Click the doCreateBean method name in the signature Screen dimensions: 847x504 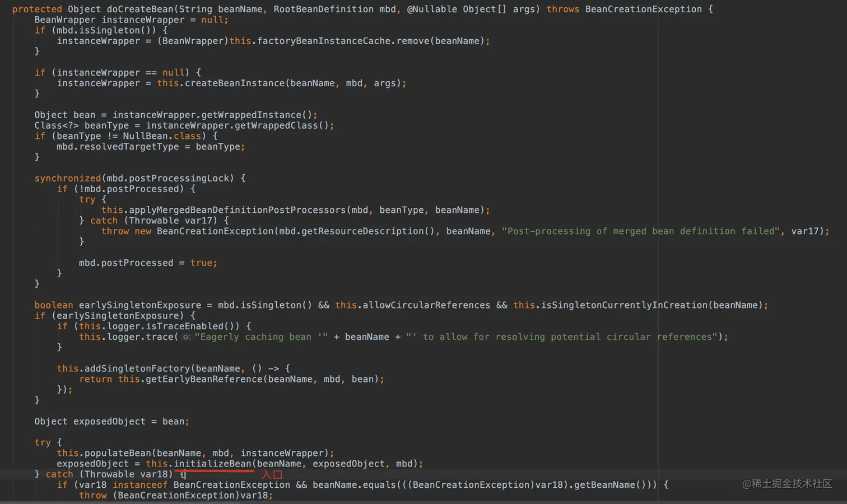pos(140,10)
